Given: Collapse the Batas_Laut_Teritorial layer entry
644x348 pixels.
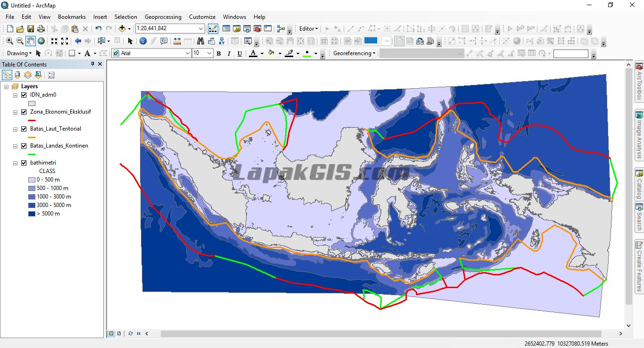Looking at the screenshot, I should click(x=15, y=129).
